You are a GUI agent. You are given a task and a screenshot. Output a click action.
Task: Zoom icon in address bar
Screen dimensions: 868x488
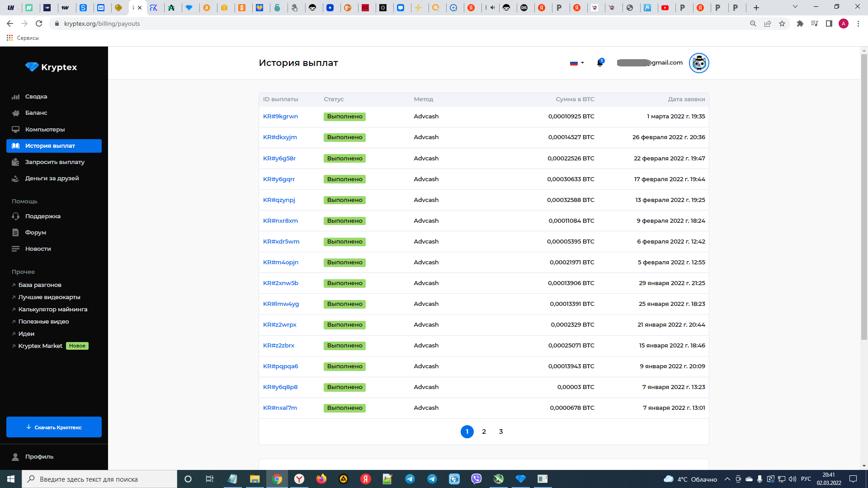(x=753, y=23)
